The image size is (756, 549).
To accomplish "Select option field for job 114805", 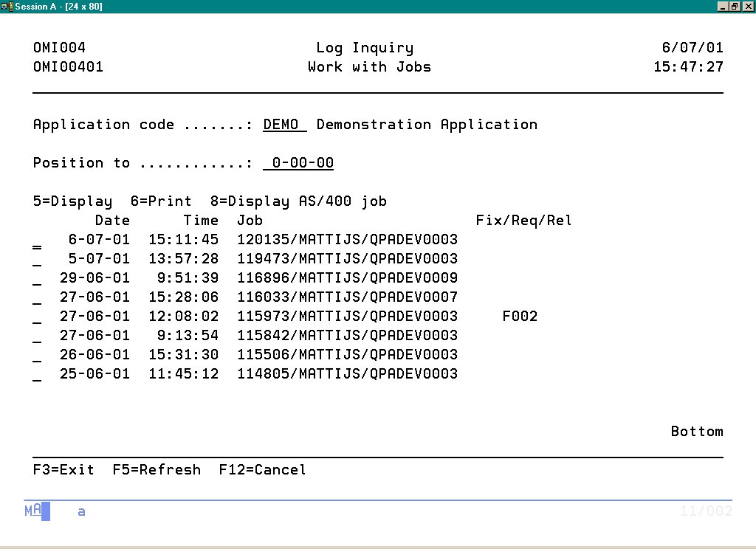I will click(x=37, y=376).
